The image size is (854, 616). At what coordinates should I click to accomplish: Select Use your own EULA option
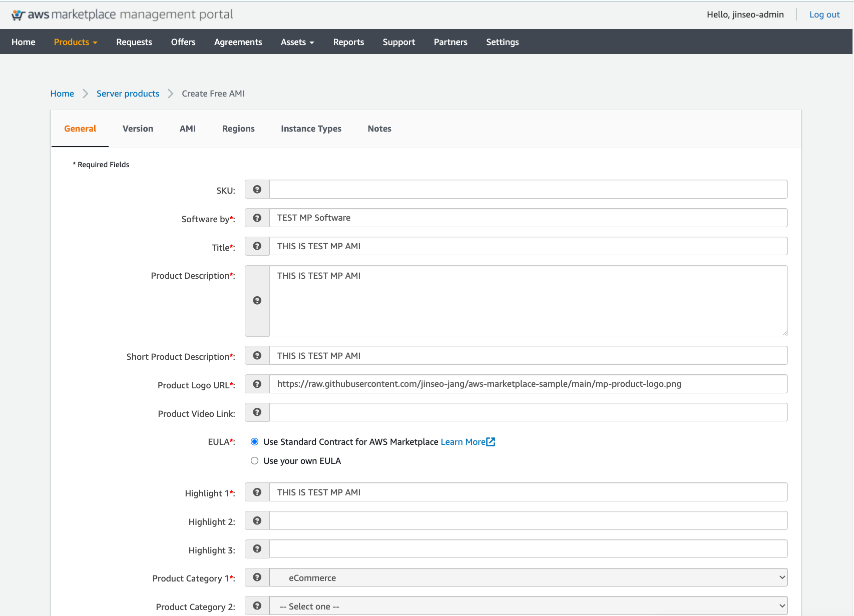click(x=255, y=461)
